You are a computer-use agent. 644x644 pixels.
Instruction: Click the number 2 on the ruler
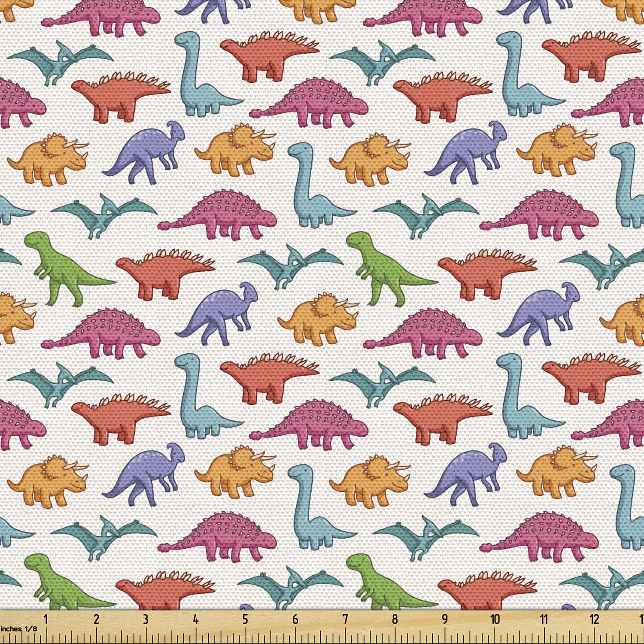(x=96, y=619)
